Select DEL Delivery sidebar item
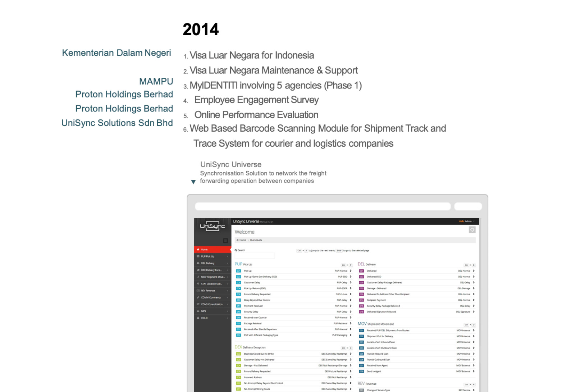The image size is (576, 392). (x=212, y=263)
